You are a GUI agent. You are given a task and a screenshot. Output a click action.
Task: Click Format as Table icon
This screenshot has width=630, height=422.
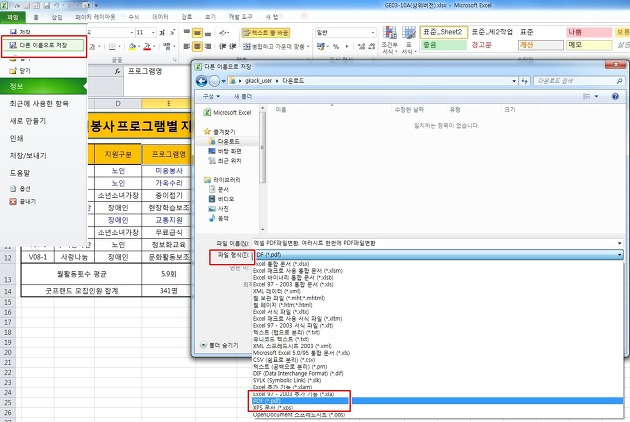pyautogui.click(x=409, y=40)
